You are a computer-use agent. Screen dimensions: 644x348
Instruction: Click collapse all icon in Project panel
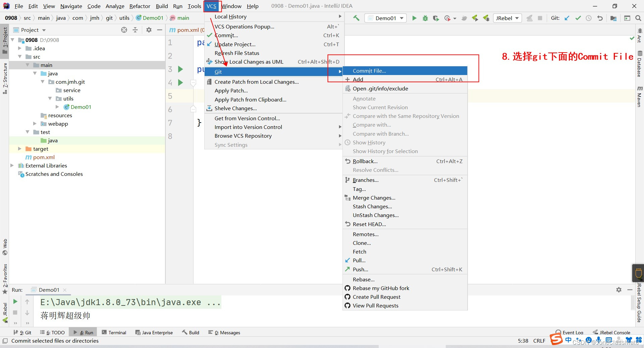point(135,30)
